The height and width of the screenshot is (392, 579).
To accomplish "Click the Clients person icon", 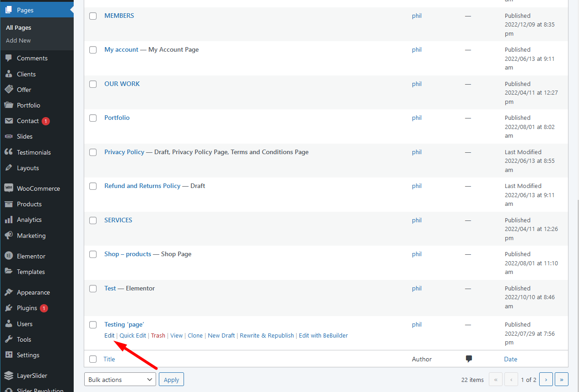I will tap(9, 74).
